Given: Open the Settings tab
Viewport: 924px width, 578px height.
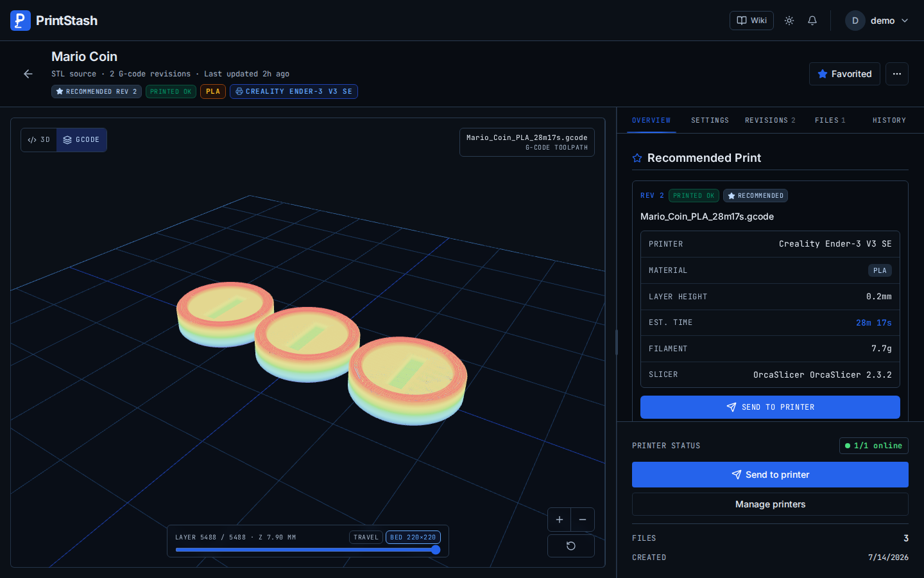Looking at the screenshot, I should point(710,120).
